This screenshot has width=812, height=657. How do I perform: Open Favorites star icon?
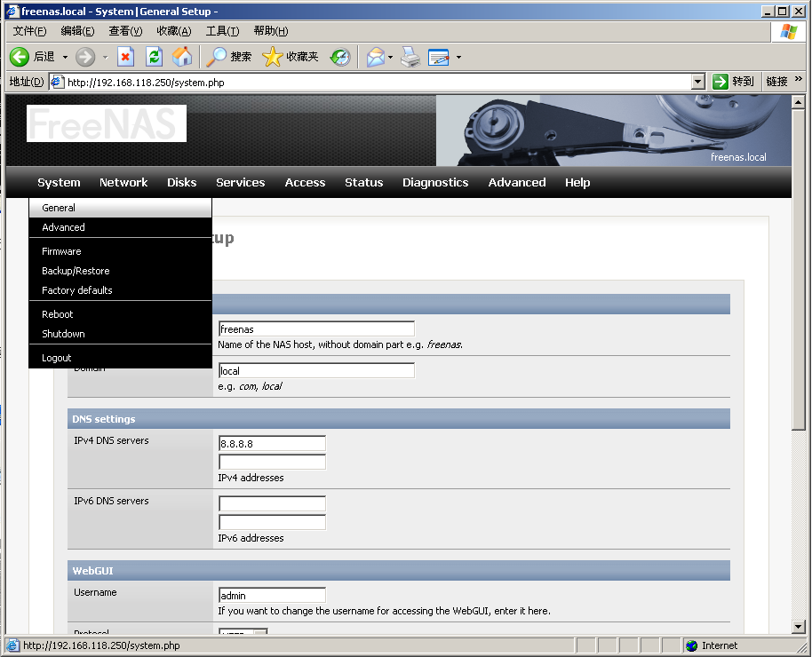pos(273,57)
